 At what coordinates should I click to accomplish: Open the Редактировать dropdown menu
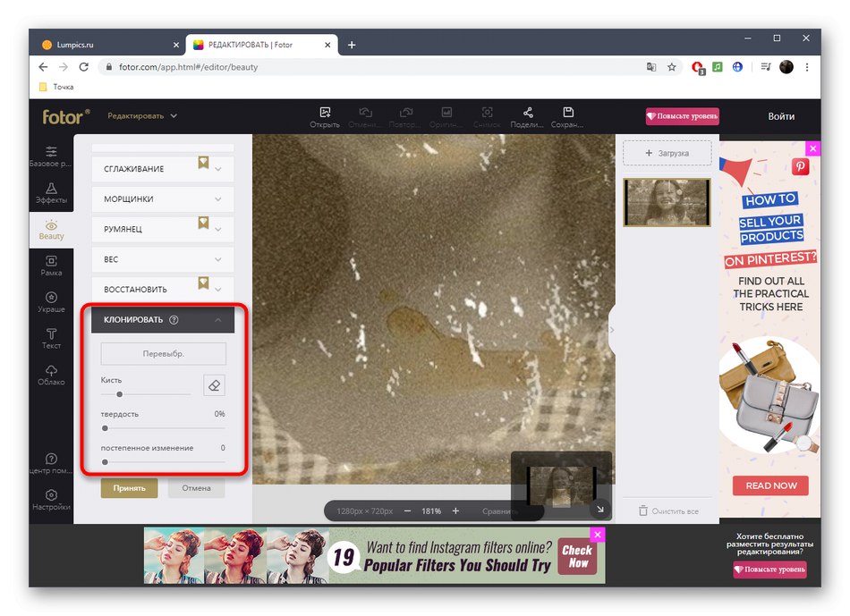[x=142, y=115]
